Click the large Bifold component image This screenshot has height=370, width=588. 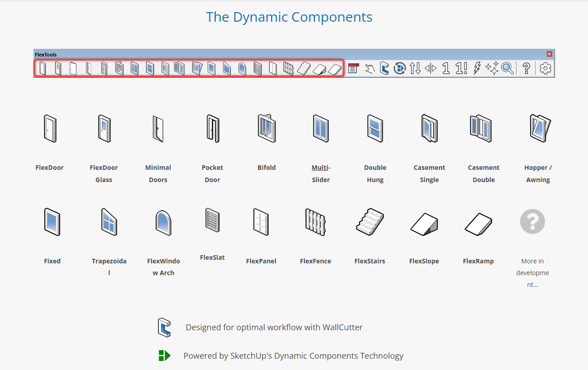coord(267,128)
